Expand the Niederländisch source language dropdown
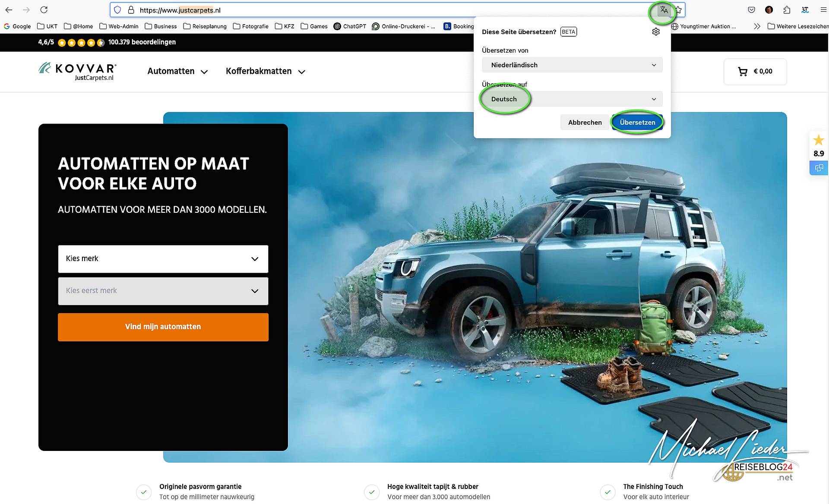The height and width of the screenshot is (504, 829). [x=572, y=65]
